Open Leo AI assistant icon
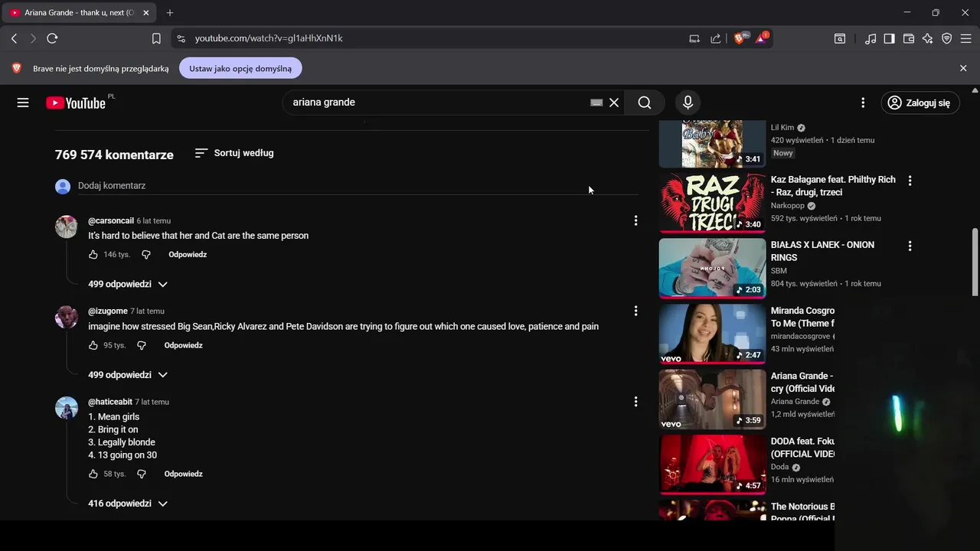The image size is (980, 551). (928, 38)
